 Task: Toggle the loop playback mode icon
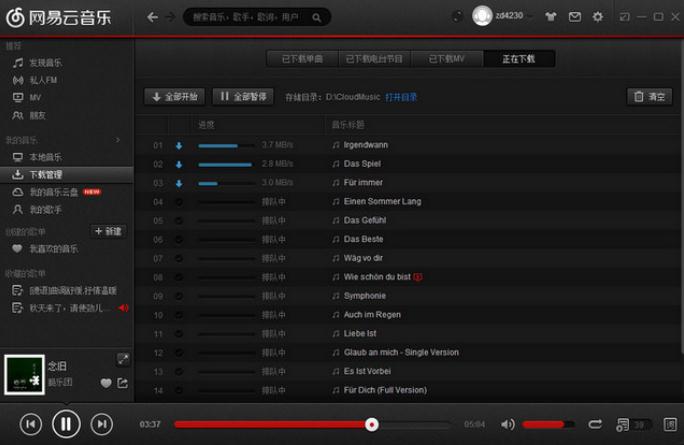[x=595, y=424]
